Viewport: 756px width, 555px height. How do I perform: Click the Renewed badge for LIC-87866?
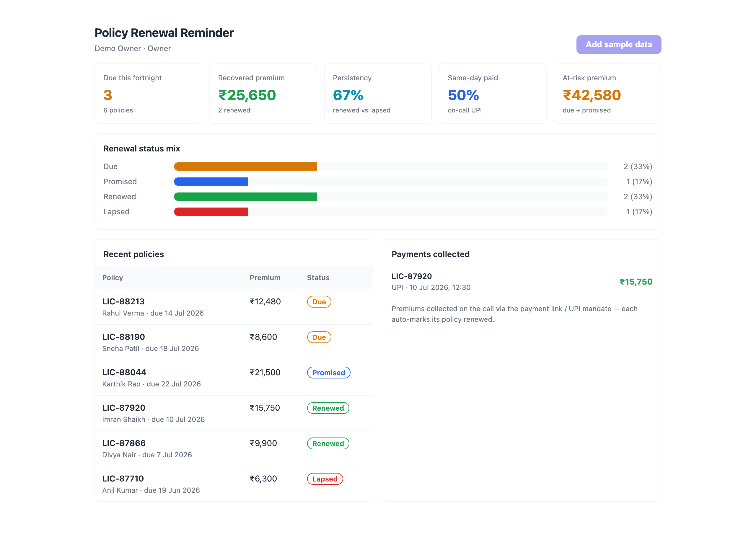click(328, 443)
